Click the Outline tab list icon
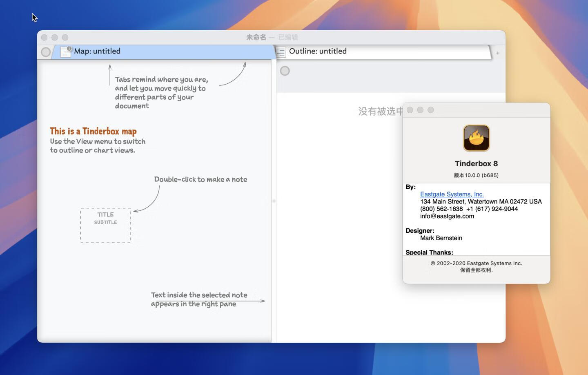 click(281, 52)
